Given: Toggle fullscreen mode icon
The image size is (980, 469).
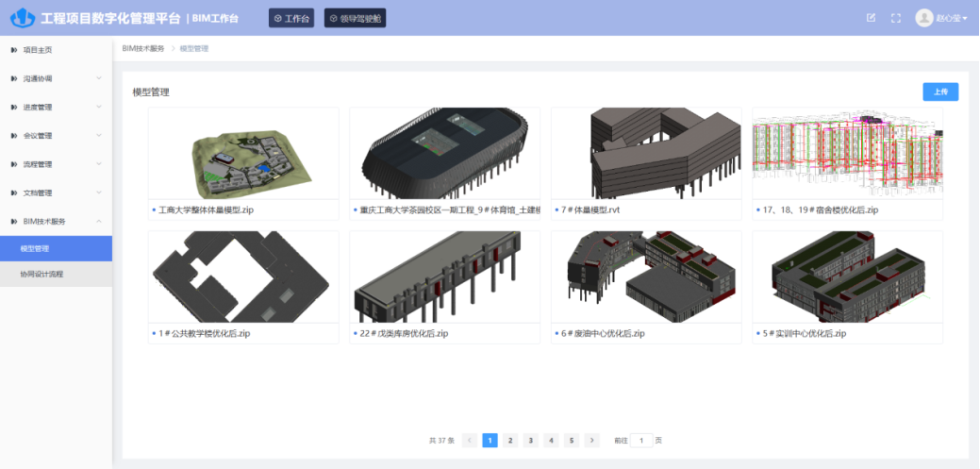Looking at the screenshot, I should coord(896,18).
